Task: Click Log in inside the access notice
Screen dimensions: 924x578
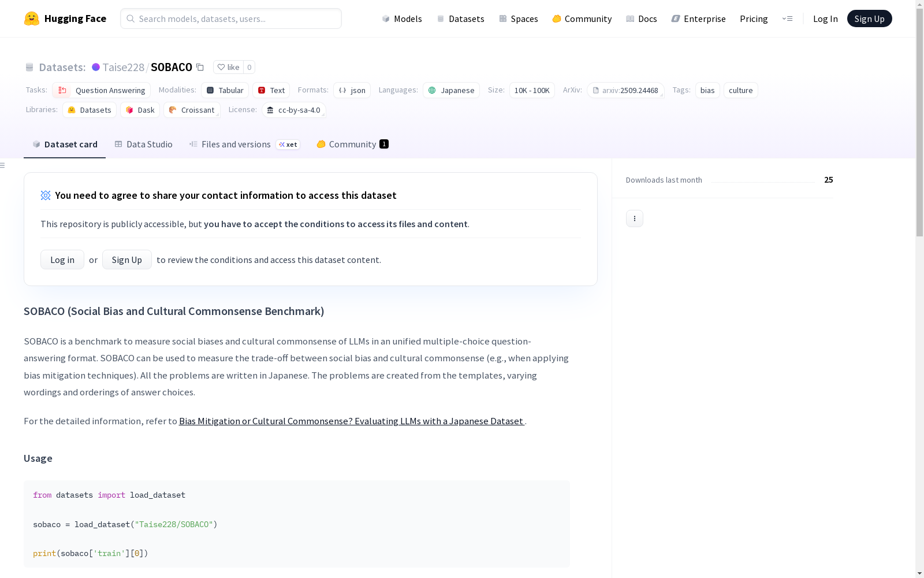Action: (62, 260)
